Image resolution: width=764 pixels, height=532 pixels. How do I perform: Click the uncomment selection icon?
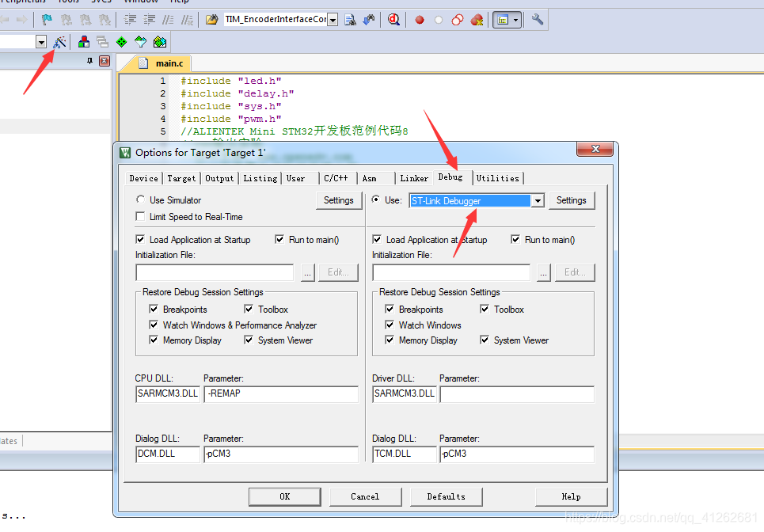point(187,20)
